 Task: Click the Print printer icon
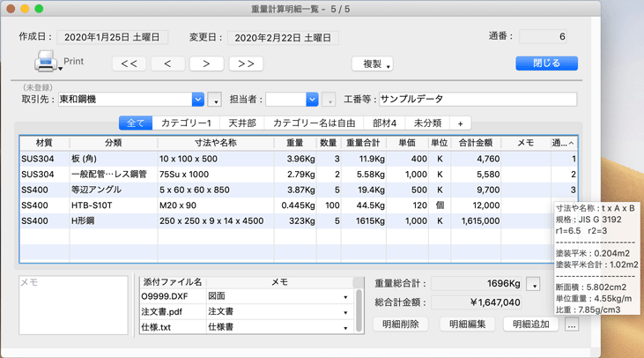tap(46, 62)
